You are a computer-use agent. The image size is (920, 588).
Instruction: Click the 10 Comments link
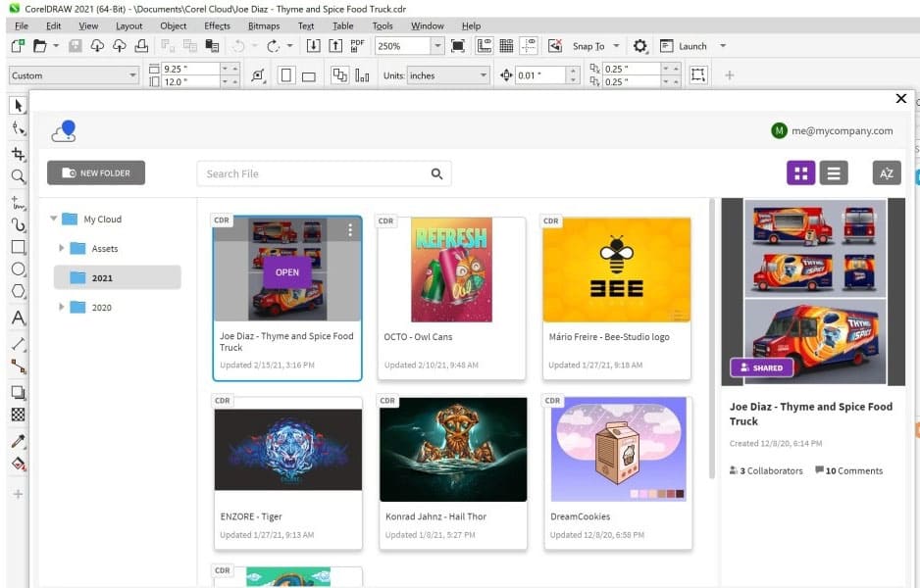pyautogui.click(x=848, y=470)
